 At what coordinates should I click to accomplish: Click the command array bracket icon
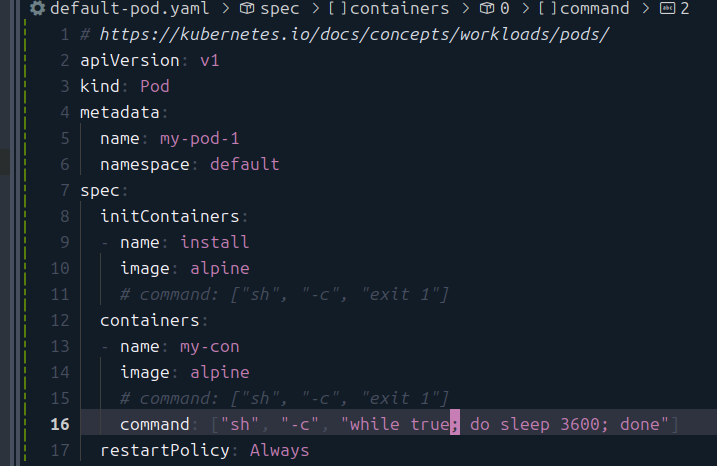tap(547, 9)
